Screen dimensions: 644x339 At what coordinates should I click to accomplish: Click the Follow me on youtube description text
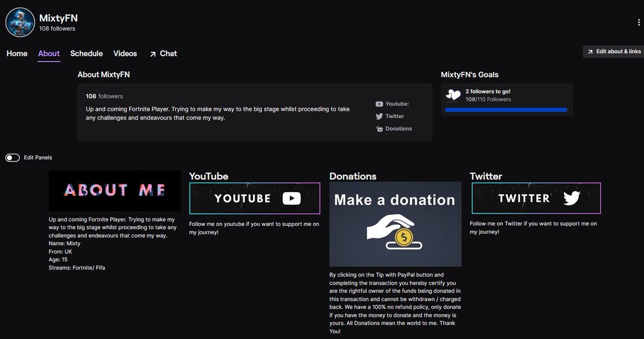click(254, 228)
